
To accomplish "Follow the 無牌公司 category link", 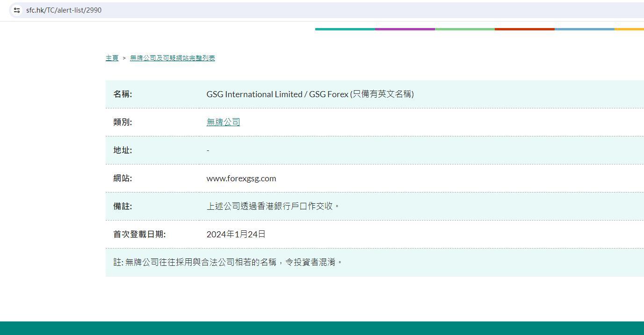I will click(x=223, y=122).
